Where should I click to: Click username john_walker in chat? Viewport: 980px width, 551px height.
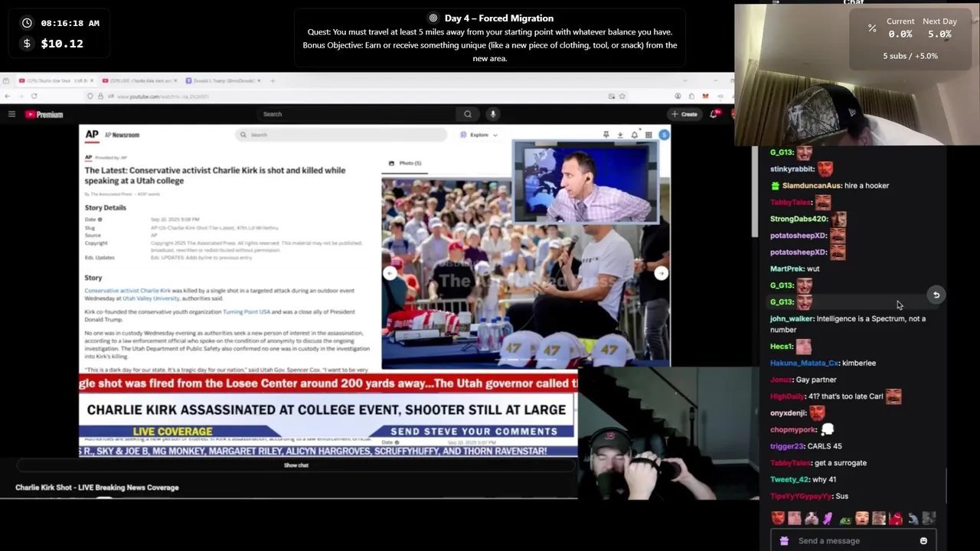click(792, 318)
